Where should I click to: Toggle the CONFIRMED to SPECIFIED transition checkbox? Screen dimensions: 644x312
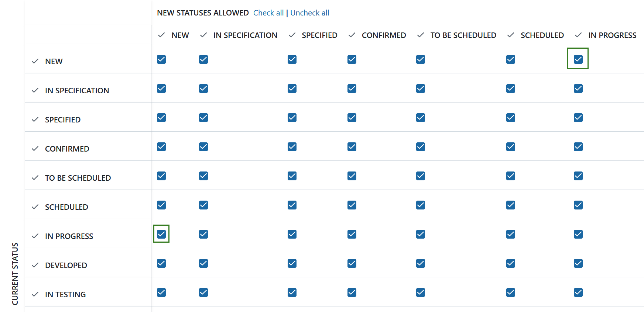(292, 147)
